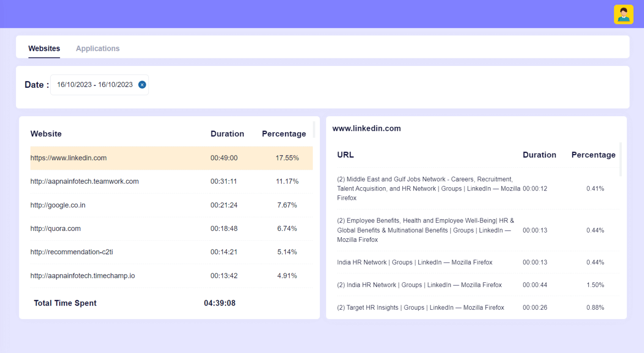Open the date range input field

coord(95,85)
